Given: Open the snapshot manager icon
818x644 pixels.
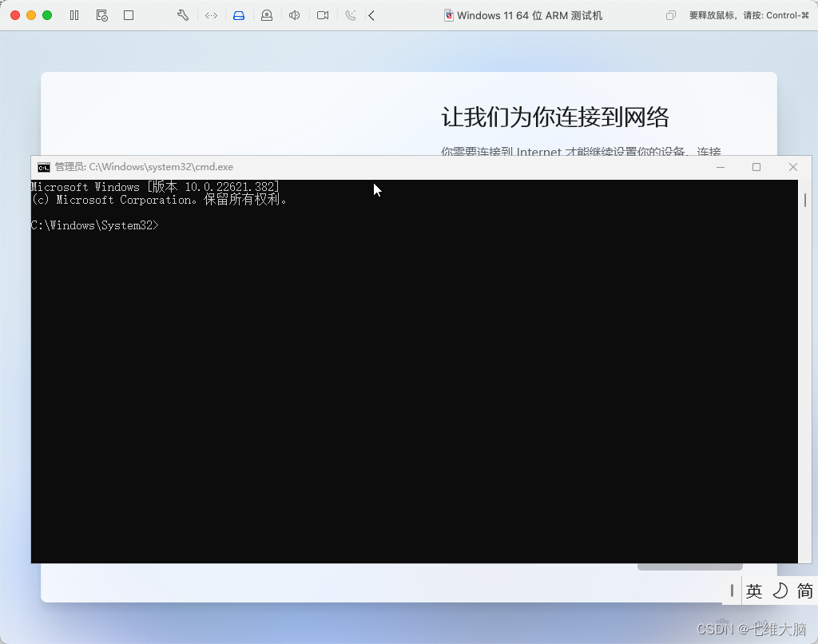Looking at the screenshot, I should (101, 16).
